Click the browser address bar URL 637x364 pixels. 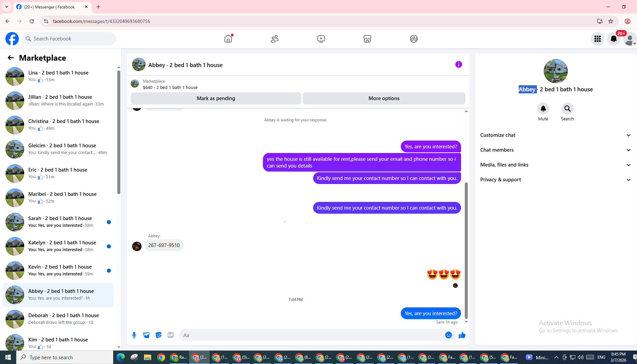pyautogui.click(x=101, y=21)
